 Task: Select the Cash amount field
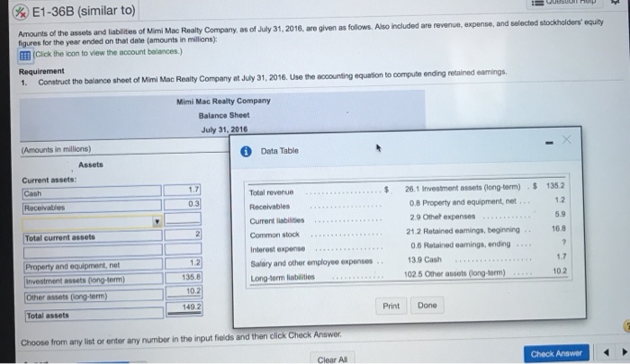tap(182, 190)
